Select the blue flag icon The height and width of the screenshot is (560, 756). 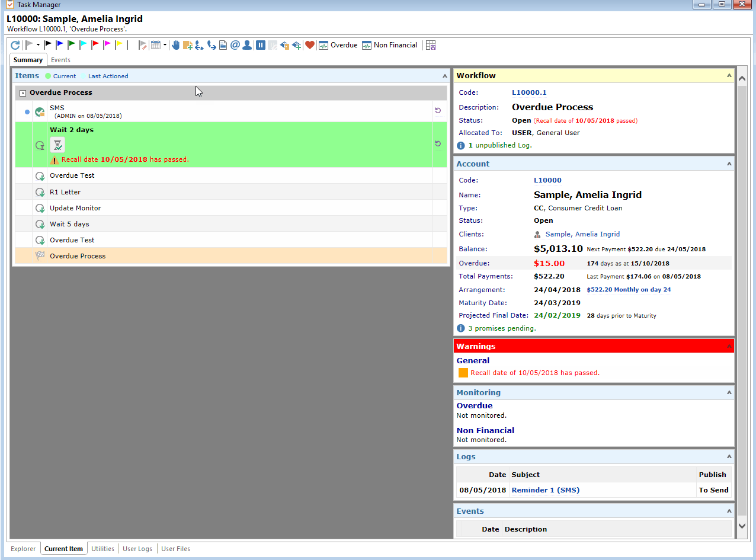60,44
